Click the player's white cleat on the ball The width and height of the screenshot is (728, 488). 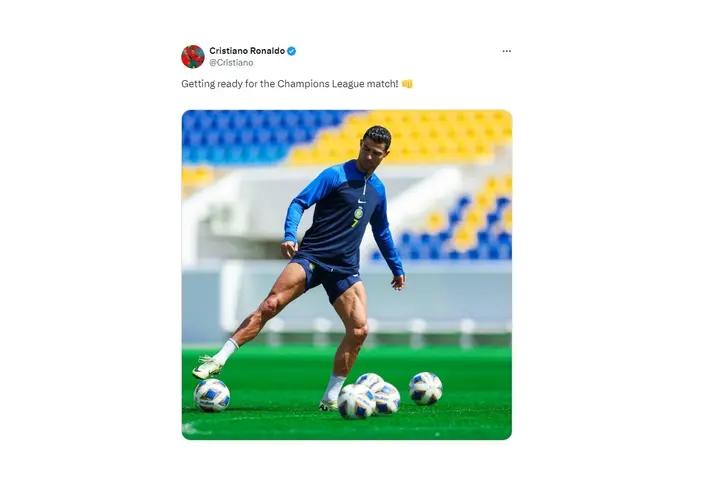pos(207,367)
